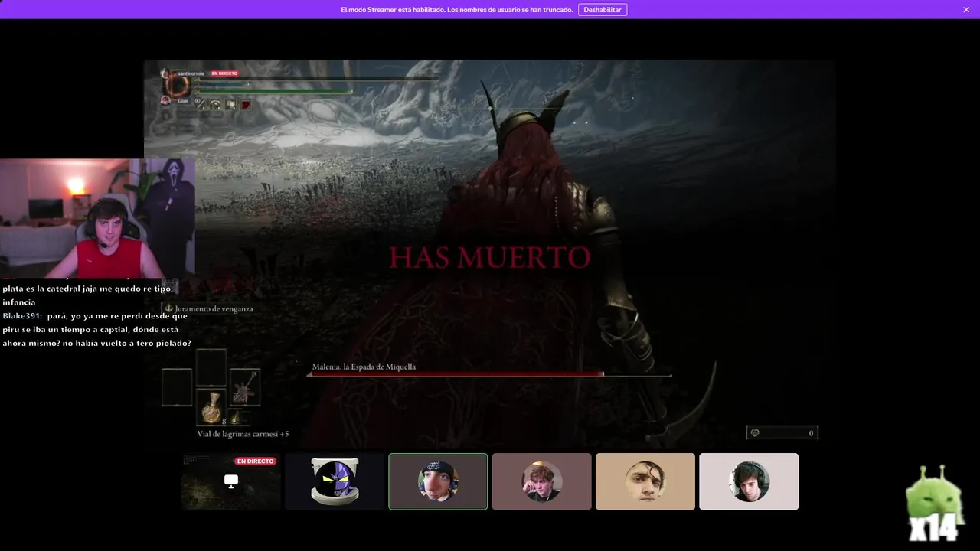Dismiss the Streamer mode banner
The width and height of the screenshot is (980, 551).
(x=966, y=10)
